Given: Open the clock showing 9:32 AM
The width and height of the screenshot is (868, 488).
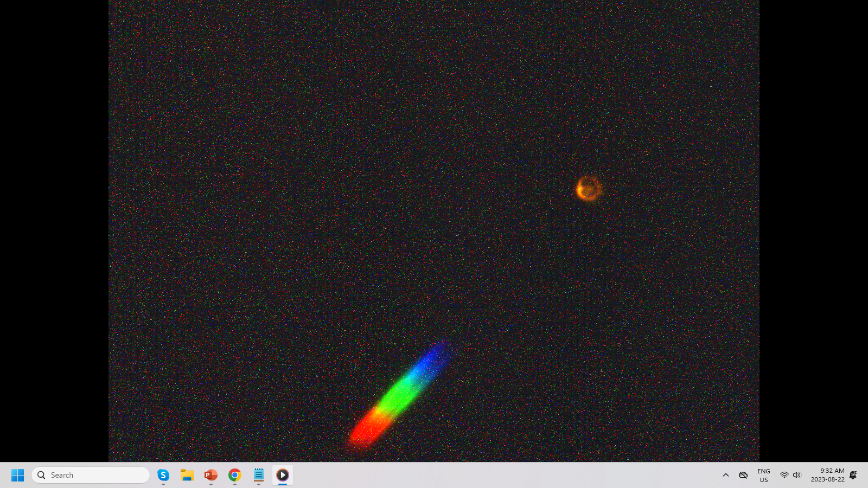Looking at the screenshot, I should point(827,475).
